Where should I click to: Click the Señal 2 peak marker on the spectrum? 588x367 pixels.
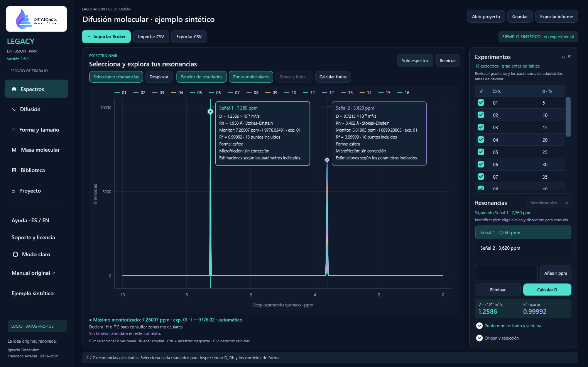327,160
